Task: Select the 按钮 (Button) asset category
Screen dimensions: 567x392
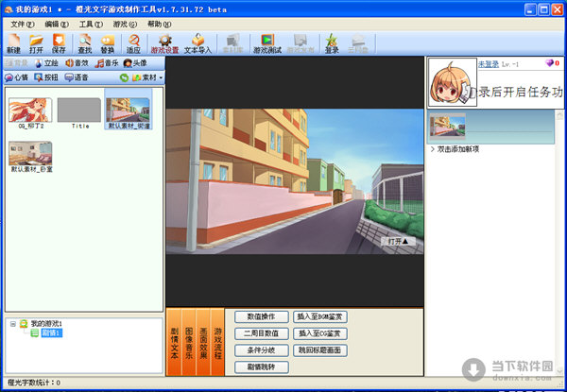Action: coord(46,77)
